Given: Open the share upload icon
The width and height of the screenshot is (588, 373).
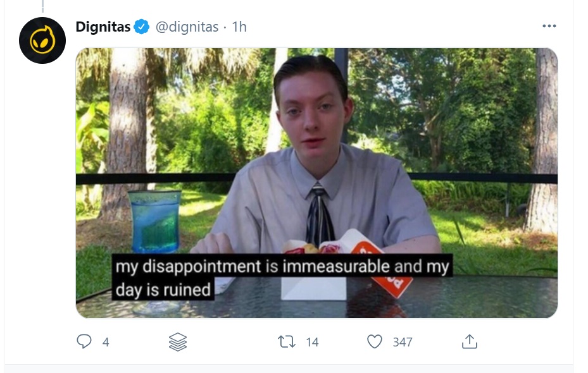Looking at the screenshot, I should (x=470, y=341).
